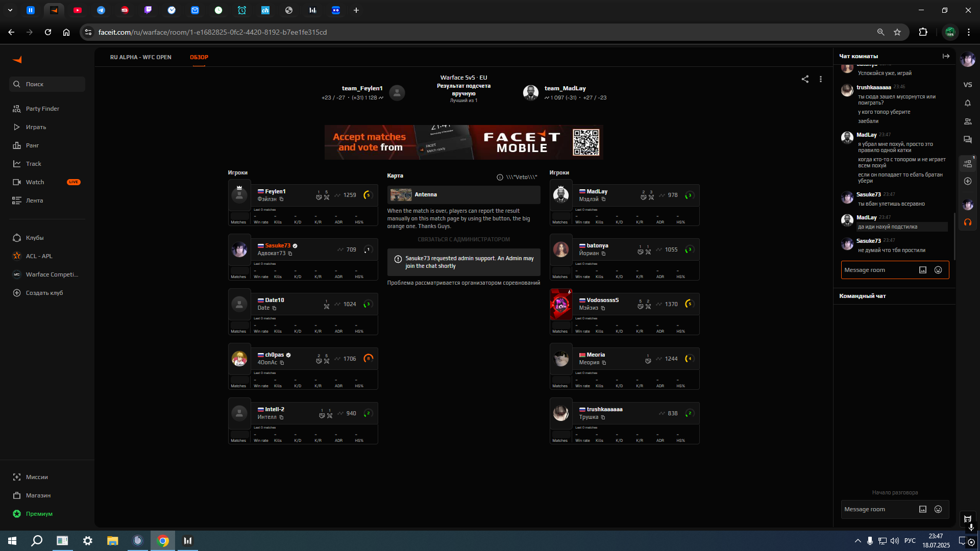Open a new browser tab
This screenshot has width=980, height=551.
[x=356, y=10]
